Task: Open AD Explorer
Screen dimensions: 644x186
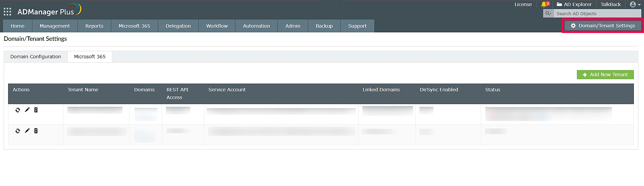Action: 574,4
